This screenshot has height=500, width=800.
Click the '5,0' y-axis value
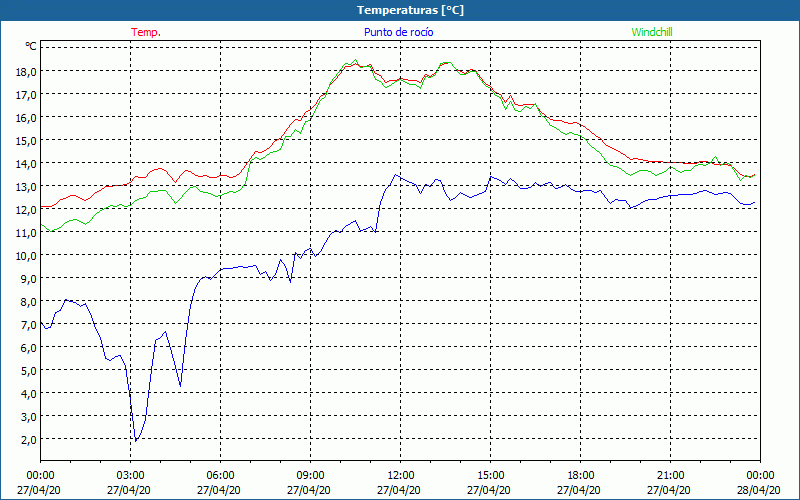pyautogui.click(x=28, y=370)
